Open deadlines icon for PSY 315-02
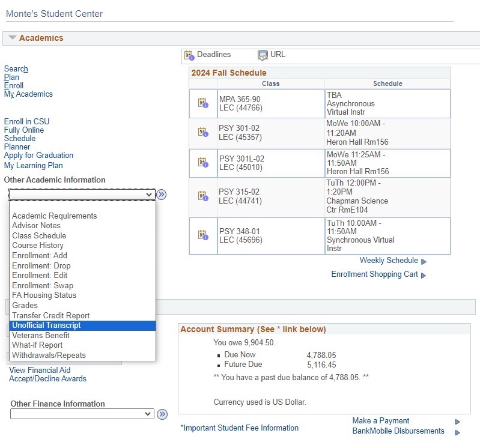 pyautogui.click(x=203, y=196)
